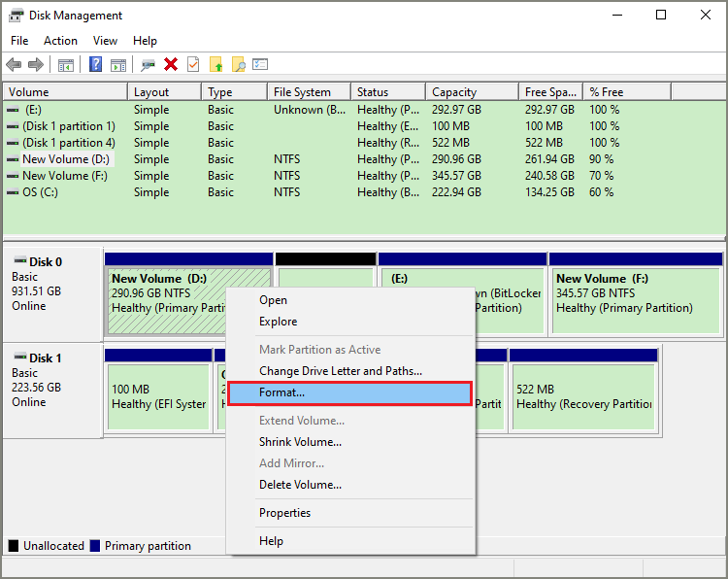Maximize the Disk Management window

click(x=661, y=15)
